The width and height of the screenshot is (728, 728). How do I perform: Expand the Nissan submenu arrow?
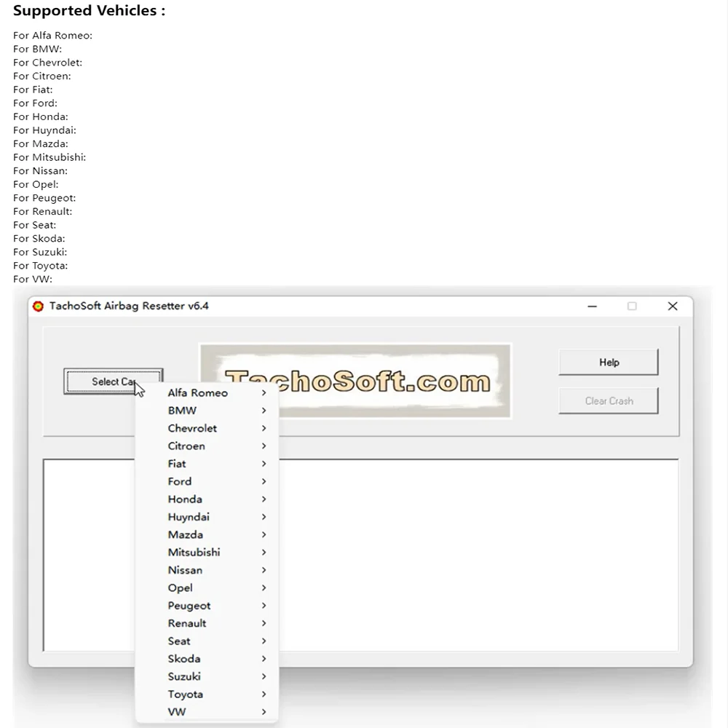[264, 570]
